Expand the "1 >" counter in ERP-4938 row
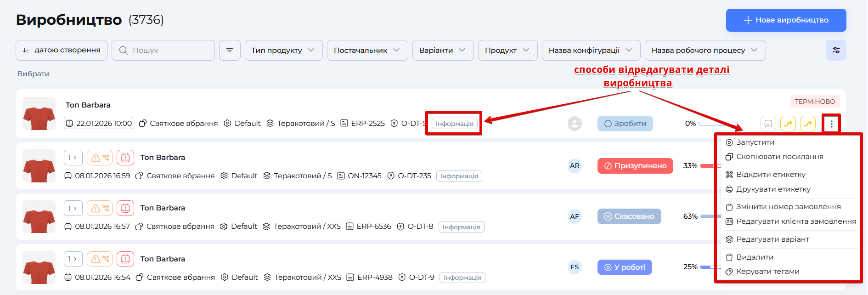This screenshot has height=295, width=868. pyautogui.click(x=73, y=259)
